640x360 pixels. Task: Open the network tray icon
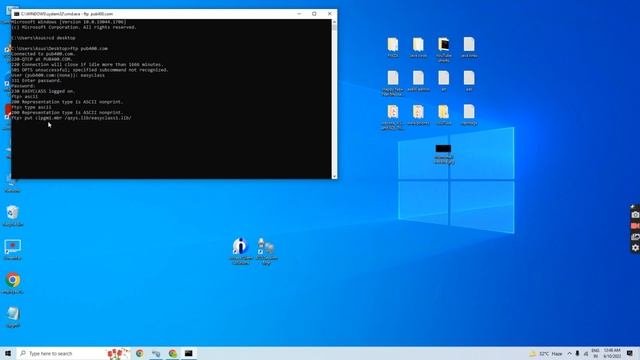(586, 353)
